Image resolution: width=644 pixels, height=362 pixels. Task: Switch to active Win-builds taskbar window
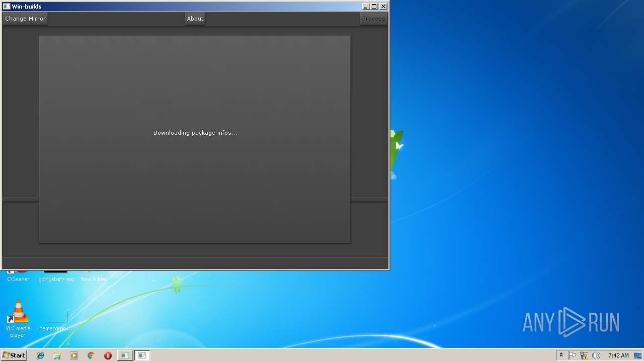coord(142,355)
